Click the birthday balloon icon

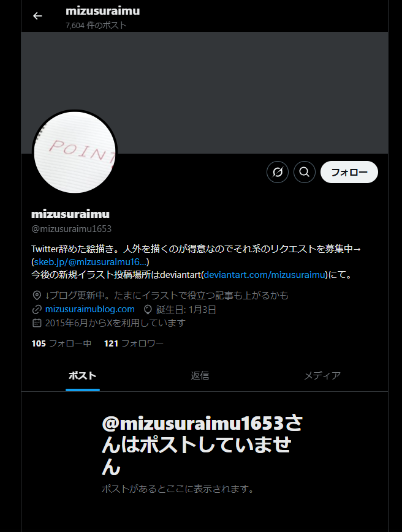click(148, 309)
